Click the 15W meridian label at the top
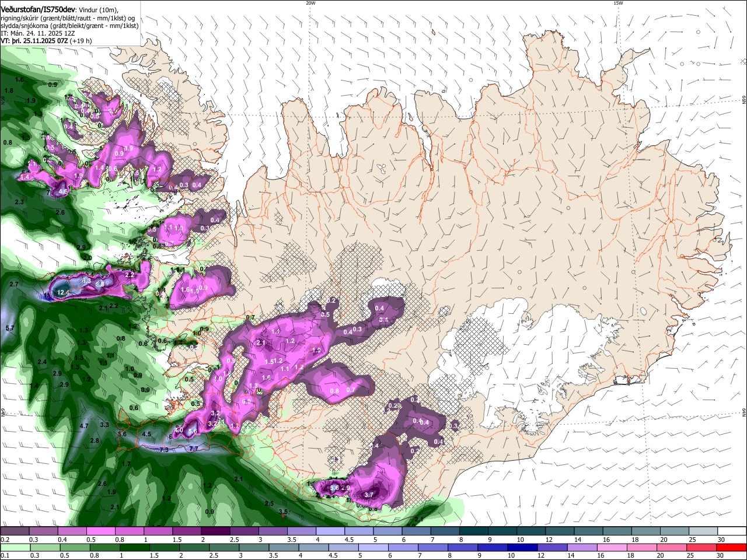 point(618,3)
